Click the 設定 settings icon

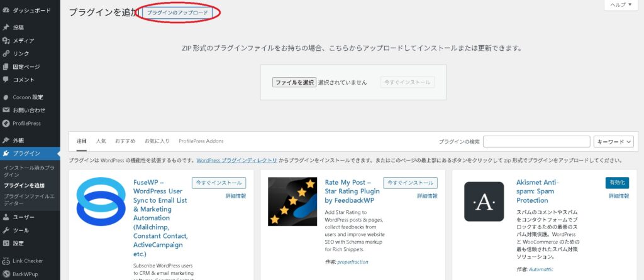pos(6,243)
